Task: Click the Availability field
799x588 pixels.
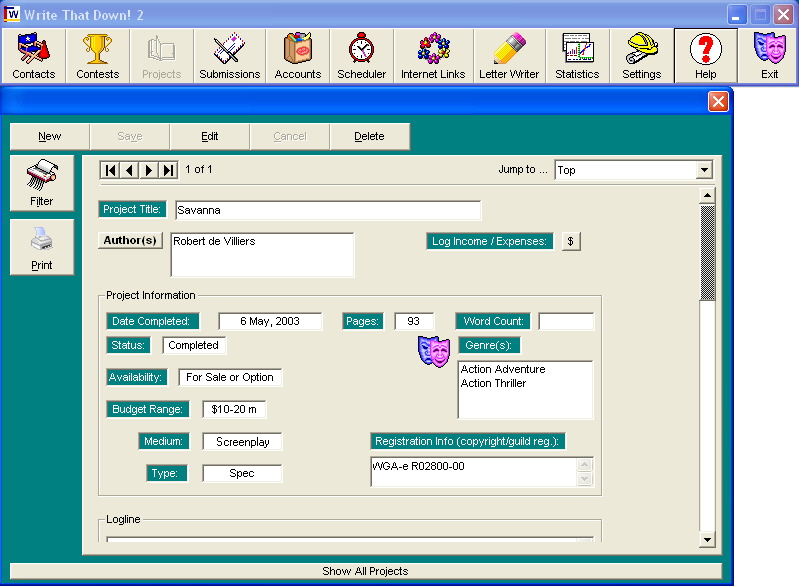Action: (230, 378)
